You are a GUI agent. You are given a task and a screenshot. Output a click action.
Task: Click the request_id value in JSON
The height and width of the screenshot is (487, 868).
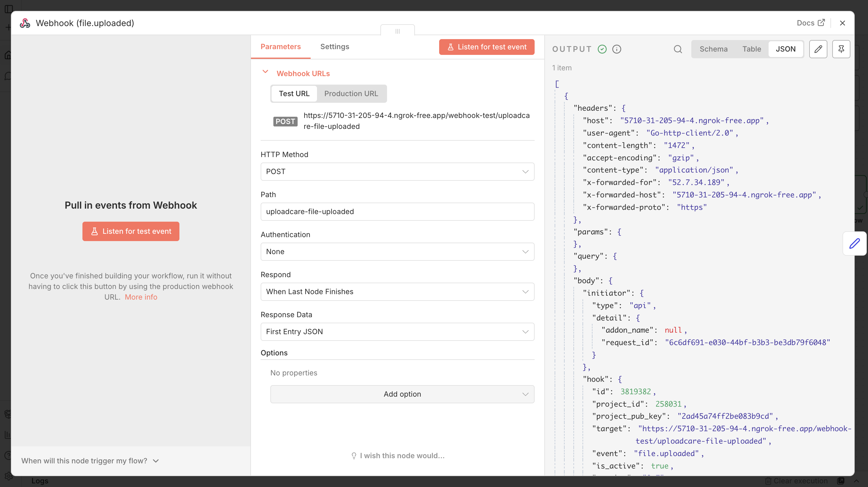pyautogui.click(x=747, y=342)
